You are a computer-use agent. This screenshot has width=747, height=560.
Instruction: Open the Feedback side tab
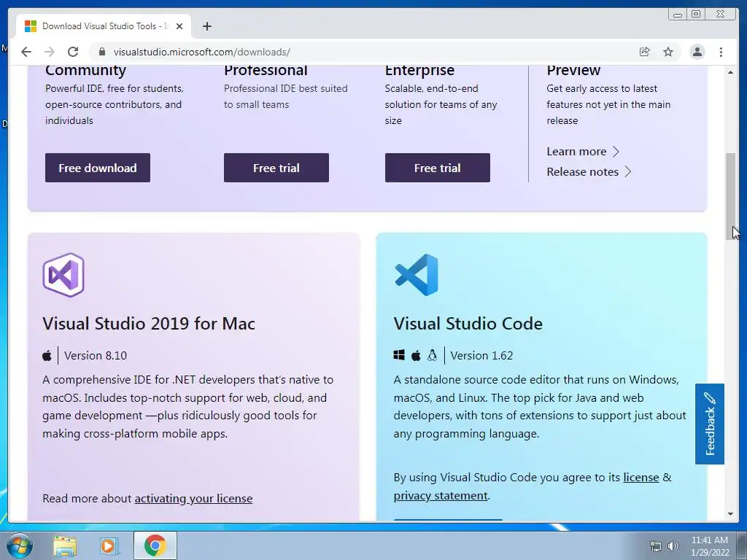(x=709, y=424)
